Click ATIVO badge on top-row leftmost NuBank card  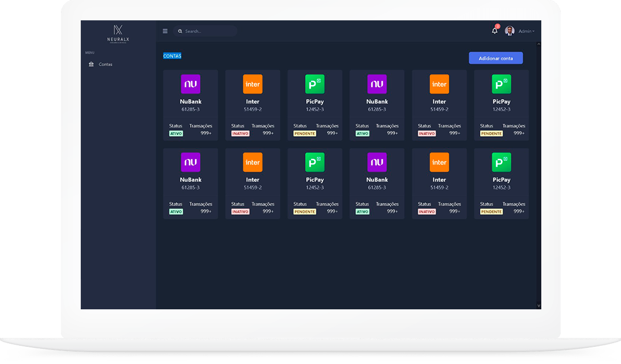[176, 133]
